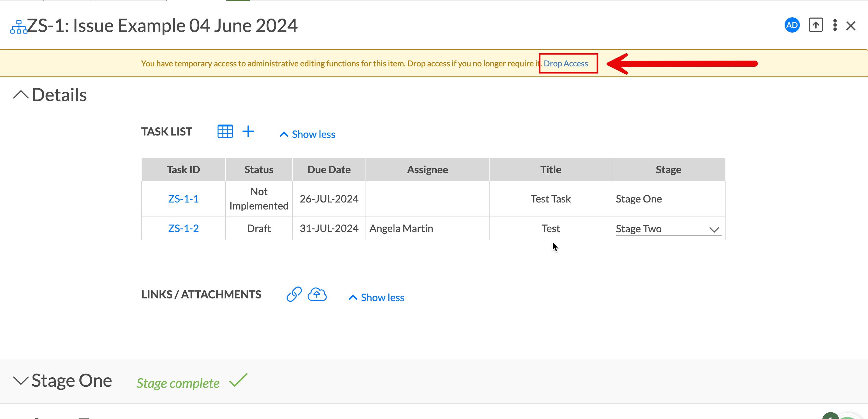The height and width of the screenshot is (419, 868).
Task: Open task ZS-1-1 link
Action: point(183,199)
